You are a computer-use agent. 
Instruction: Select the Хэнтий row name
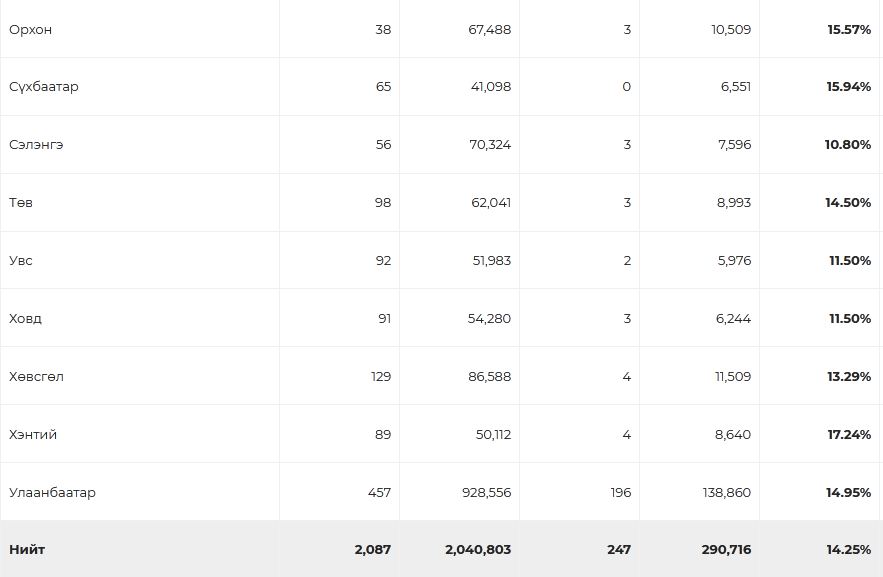33,435
